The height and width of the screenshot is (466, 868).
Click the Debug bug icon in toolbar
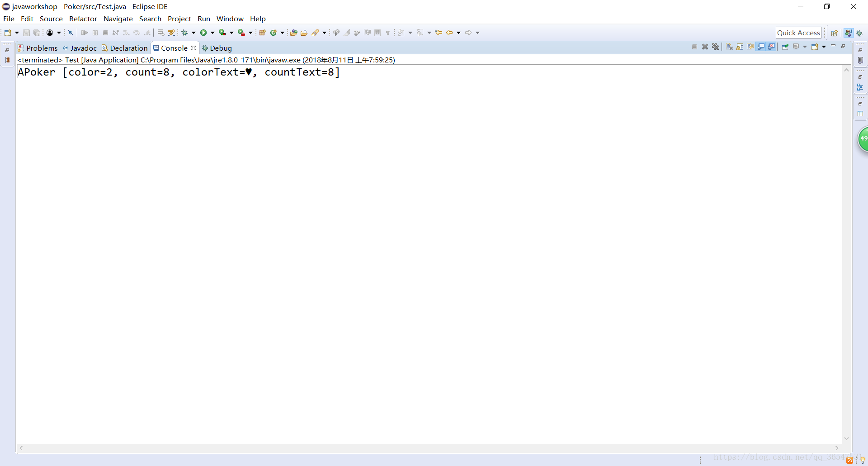coord(185,33)
